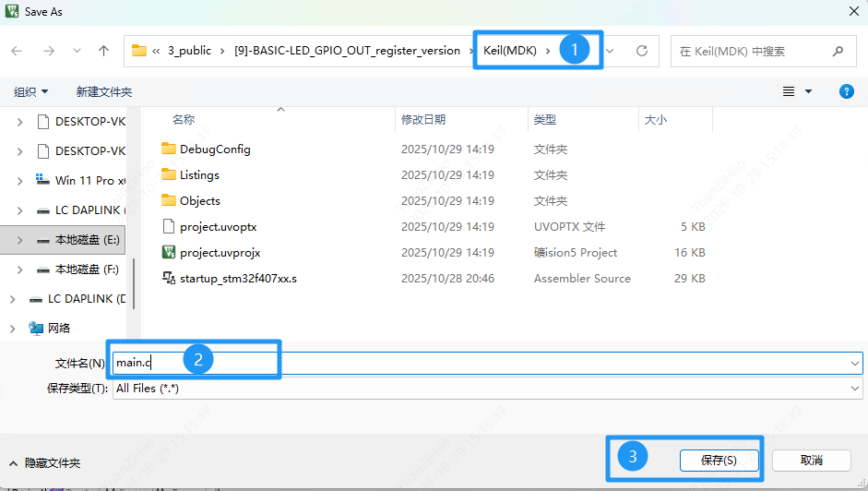The width and height of the screenshot is (868, 491).
Task: Click the 2025/10/28 20:46 date cell
Action: click(x=448, y=278)
